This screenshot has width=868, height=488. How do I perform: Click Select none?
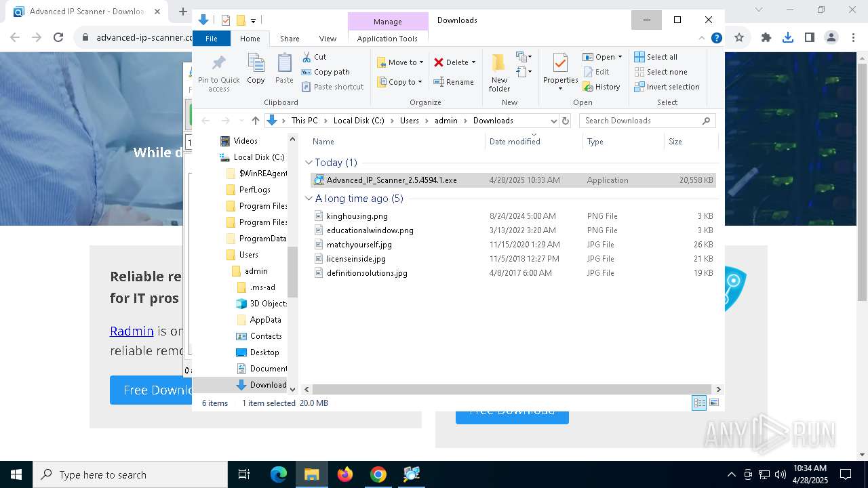[660, 72]
